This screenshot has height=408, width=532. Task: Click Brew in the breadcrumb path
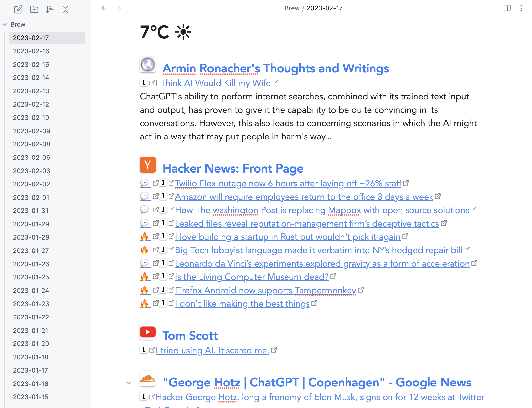coord(292,8)
